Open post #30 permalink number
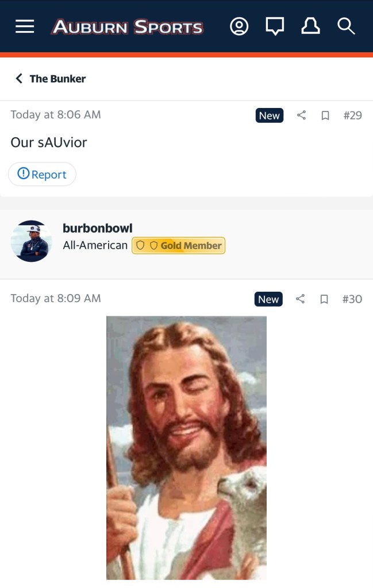 (x=352, y=299)
